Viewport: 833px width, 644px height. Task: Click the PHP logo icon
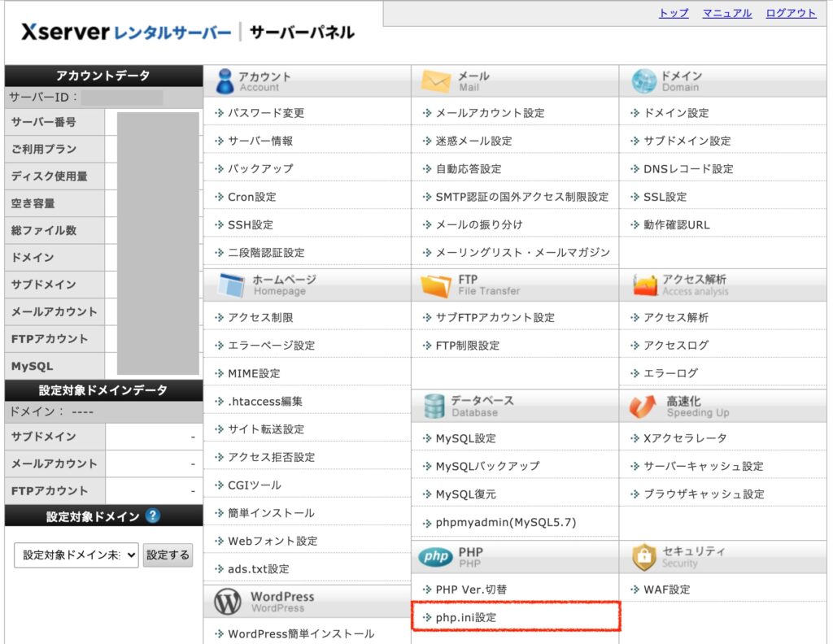pyautogui.click(x=436, y=556)
